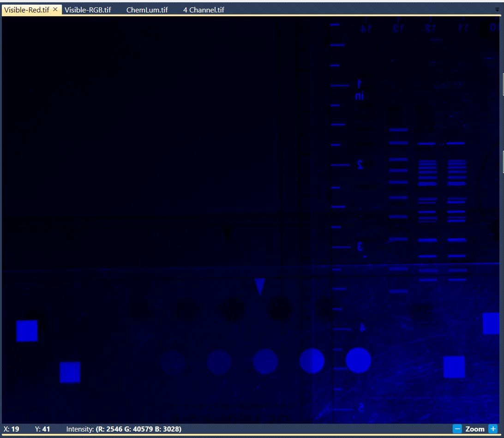The image size is (504, 438).
Task: Zoom in with the plus icon
Action: (493, 429)
